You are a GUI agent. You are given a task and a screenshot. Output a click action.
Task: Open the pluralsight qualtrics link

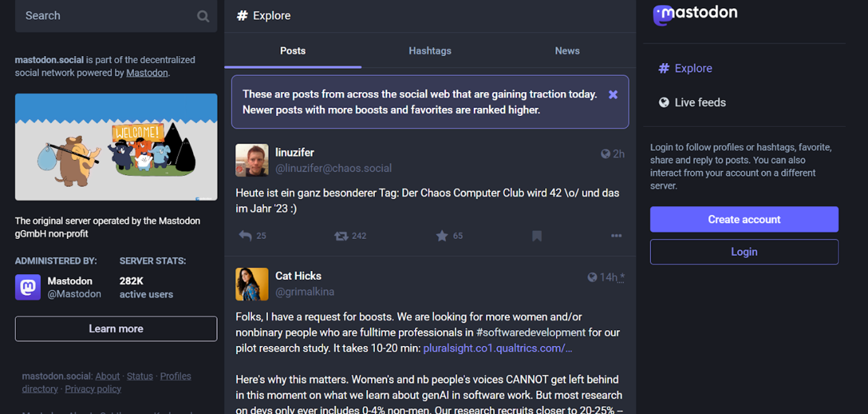(497, 348)
